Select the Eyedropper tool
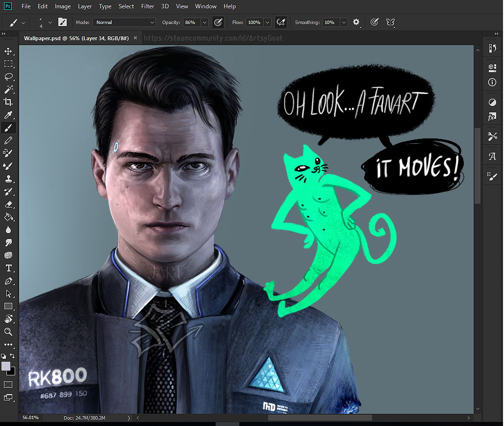This screenshot has width=504, height=426. [x=8, y=115]
